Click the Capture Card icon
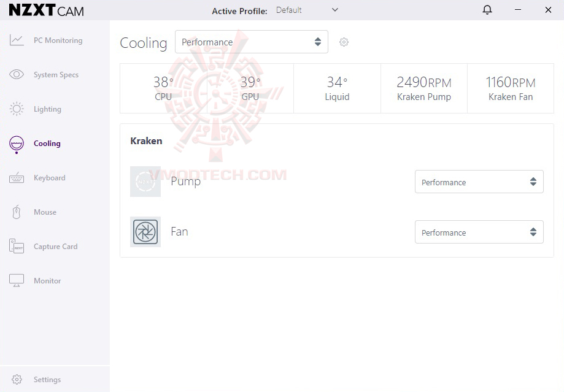564x392 pixels. 17,247
